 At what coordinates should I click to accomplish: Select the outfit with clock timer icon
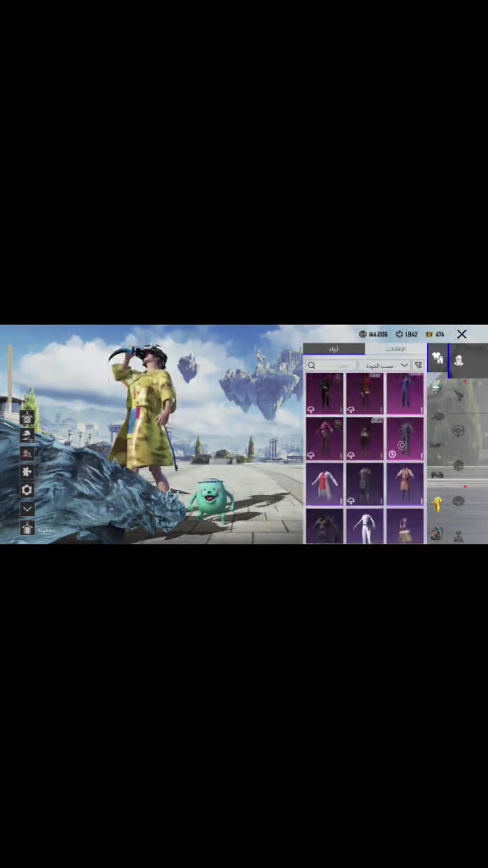(404, 439)
